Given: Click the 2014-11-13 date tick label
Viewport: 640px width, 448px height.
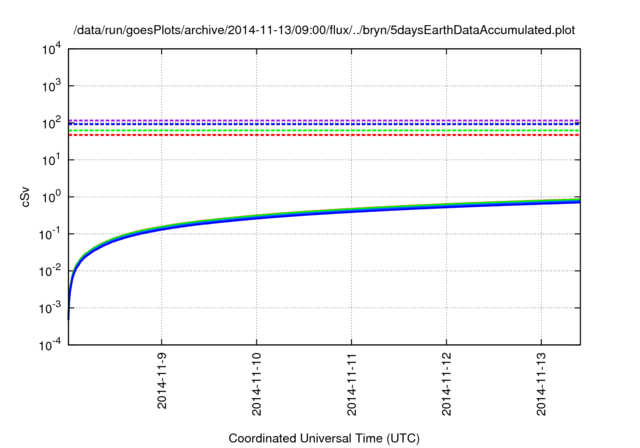Looking at the screenshot, I should [541, 384].
